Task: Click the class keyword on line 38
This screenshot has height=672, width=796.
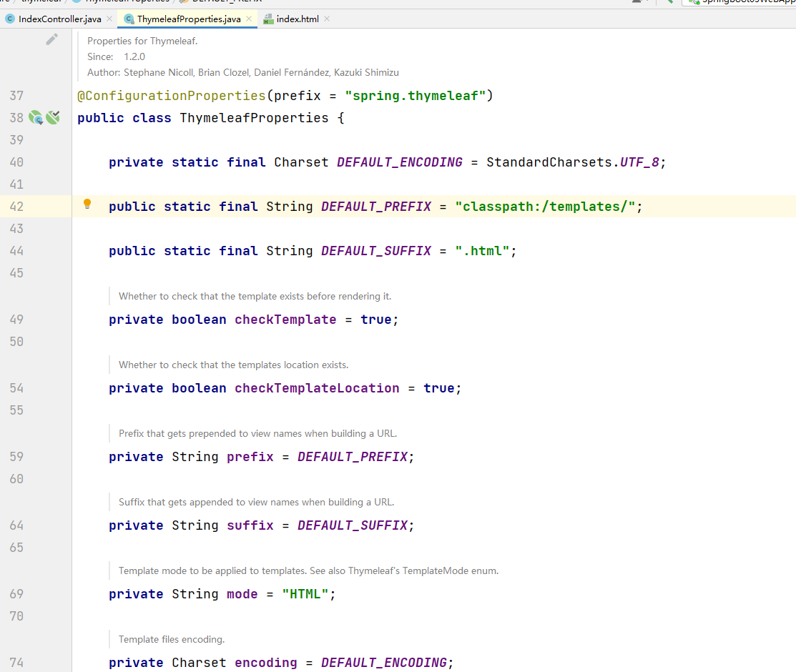Action: coord(152,118)
